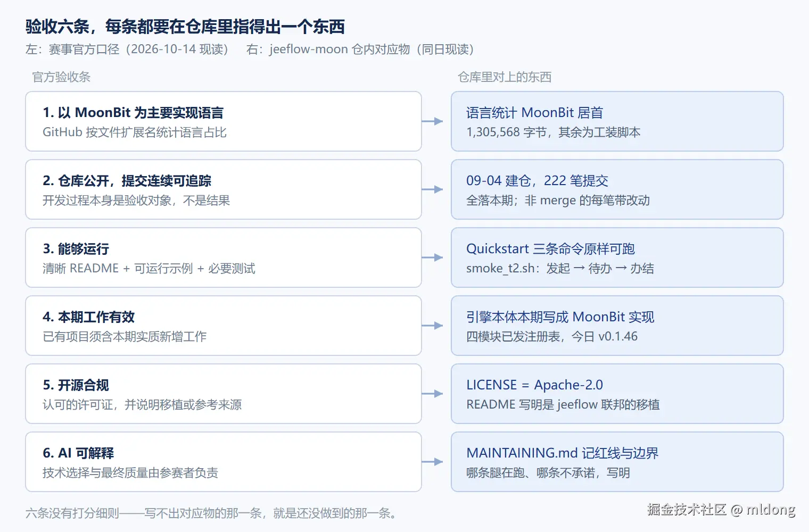Select heading "4. 本期工作有效"
The height and width of the screenshot is (532, 809).
89,317
